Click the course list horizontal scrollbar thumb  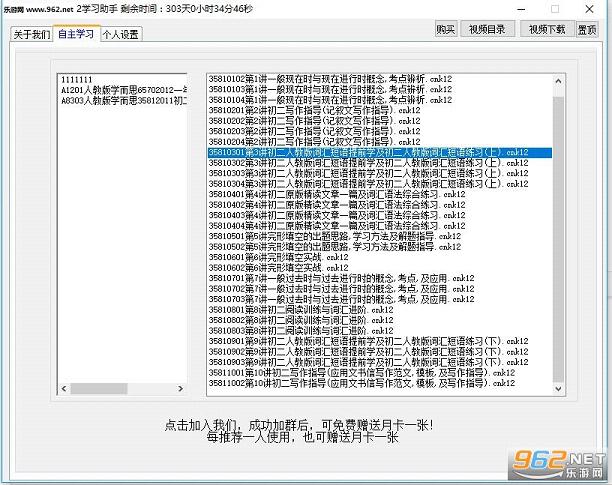(x=99, y=389)
